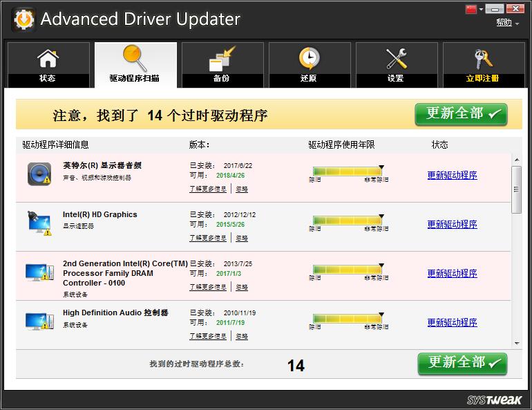Viewport: 532px width, 410px height.
Task: Update driver for High Definition Audio 控制器
Action: (453, 322)
